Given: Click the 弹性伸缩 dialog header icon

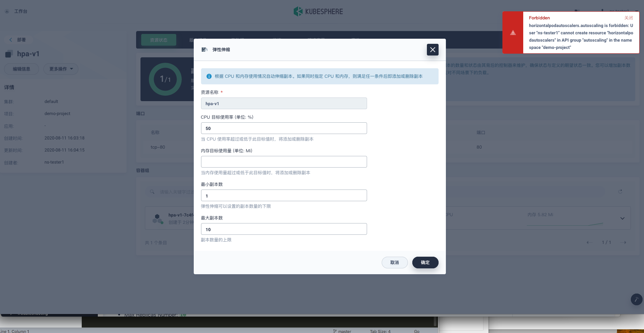Looking at the screenshot, I should pyautogui.click(x=204, y=50).
